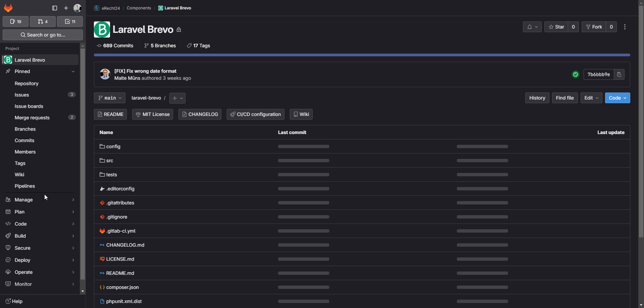
Task: Open the main branch selector dropdown
Action: tap(110, 98)
